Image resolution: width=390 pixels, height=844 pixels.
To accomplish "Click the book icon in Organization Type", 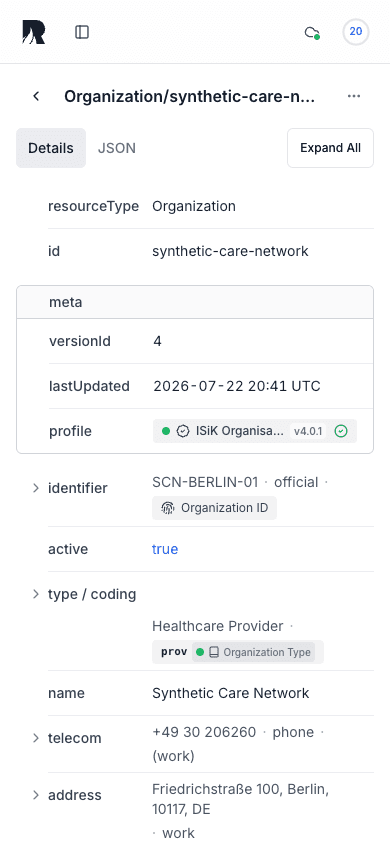I will point(214,652).
